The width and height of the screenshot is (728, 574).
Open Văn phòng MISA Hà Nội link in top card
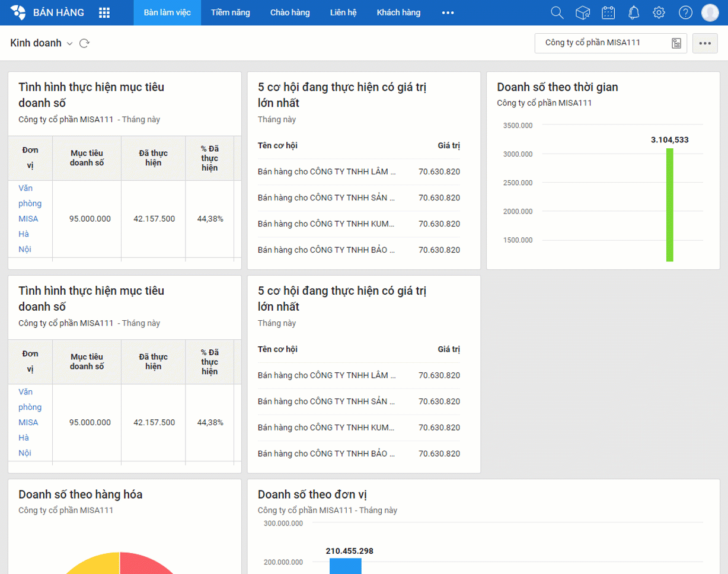[x=30, y=219]
